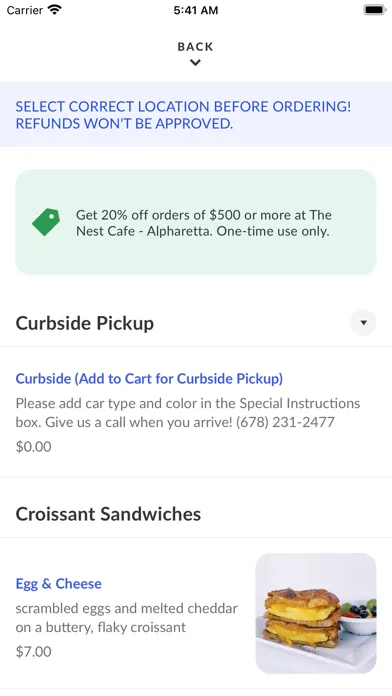The image size is (392, 696).
Task: Tap the scrambled eggs croissant description
Action: 127,617
